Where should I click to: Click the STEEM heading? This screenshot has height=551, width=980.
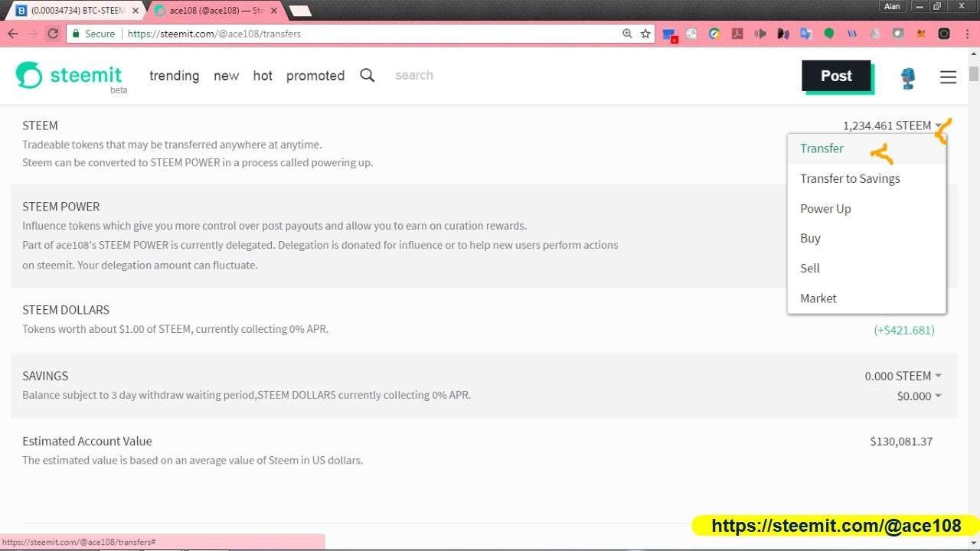point(40,126)
